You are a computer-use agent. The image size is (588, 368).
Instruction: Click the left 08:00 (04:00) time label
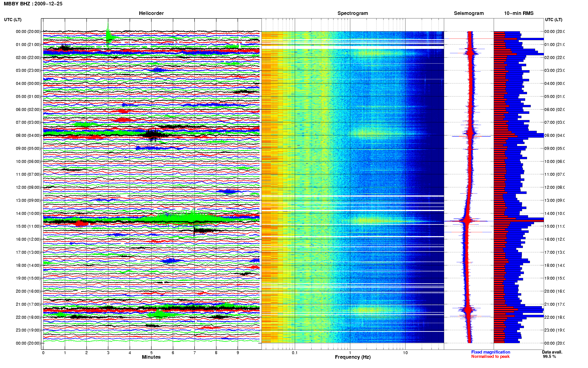click(x=28, y=135)
